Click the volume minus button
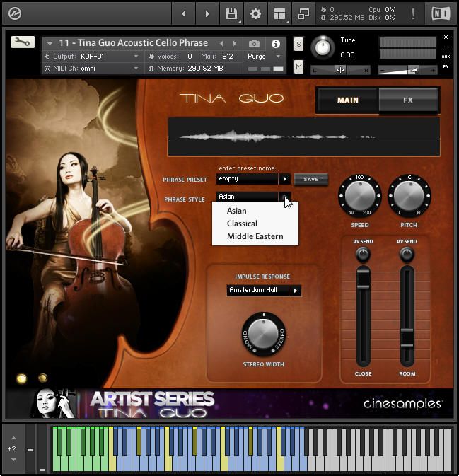 pos(382,71)
